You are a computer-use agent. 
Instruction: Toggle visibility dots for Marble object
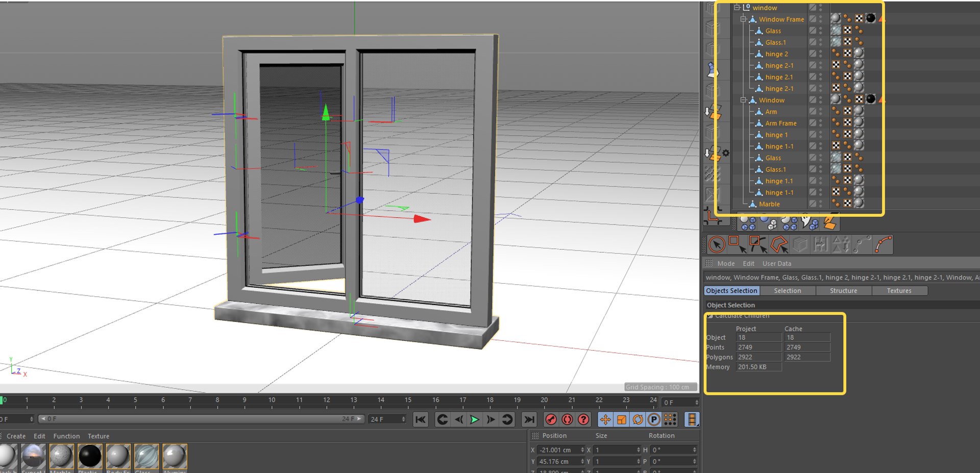821,204
